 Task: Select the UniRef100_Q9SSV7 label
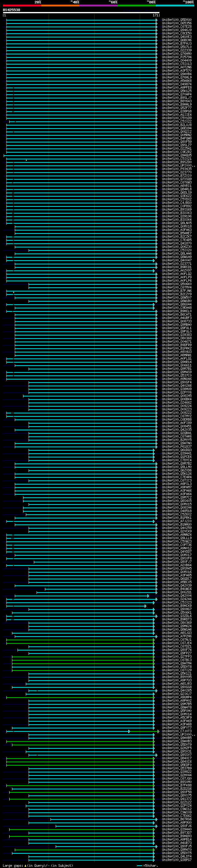(x=177, y=755)
